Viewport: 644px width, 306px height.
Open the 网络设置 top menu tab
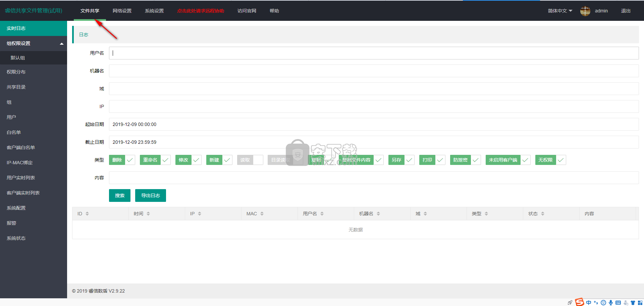point(122,11)
